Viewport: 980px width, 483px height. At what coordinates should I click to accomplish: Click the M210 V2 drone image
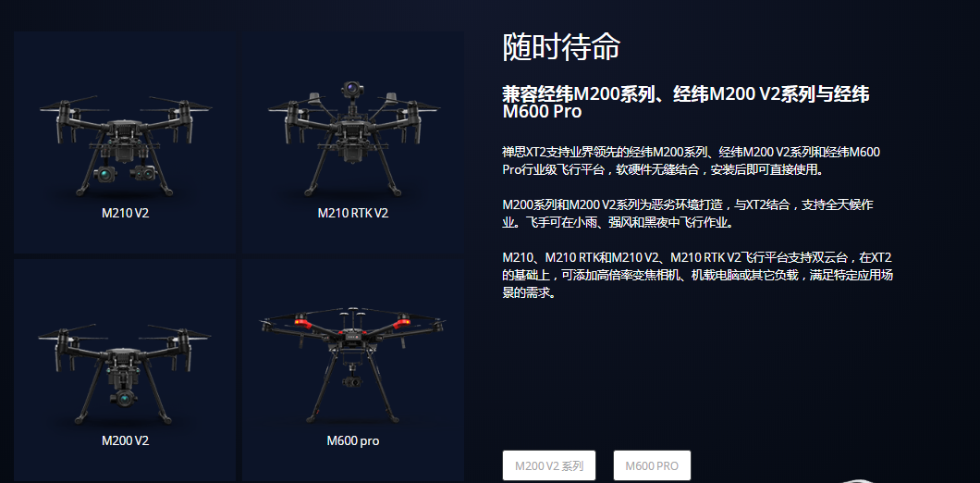point(126,145)
